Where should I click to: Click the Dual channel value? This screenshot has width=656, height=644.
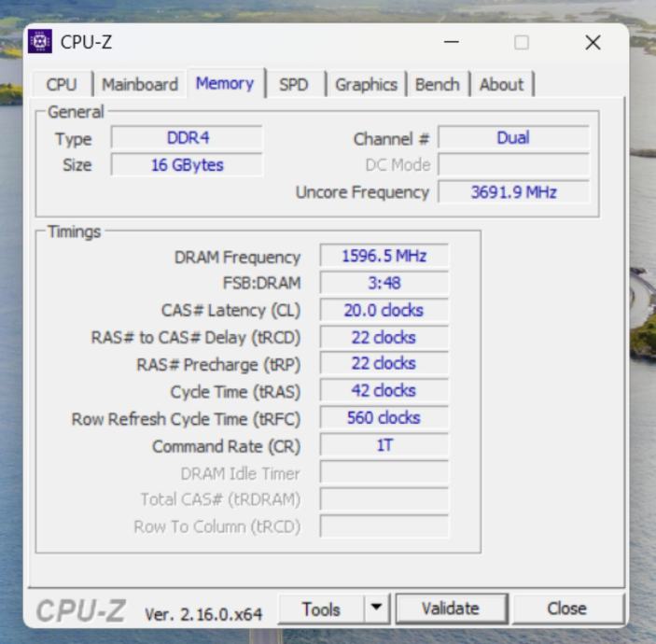point(513,138)
